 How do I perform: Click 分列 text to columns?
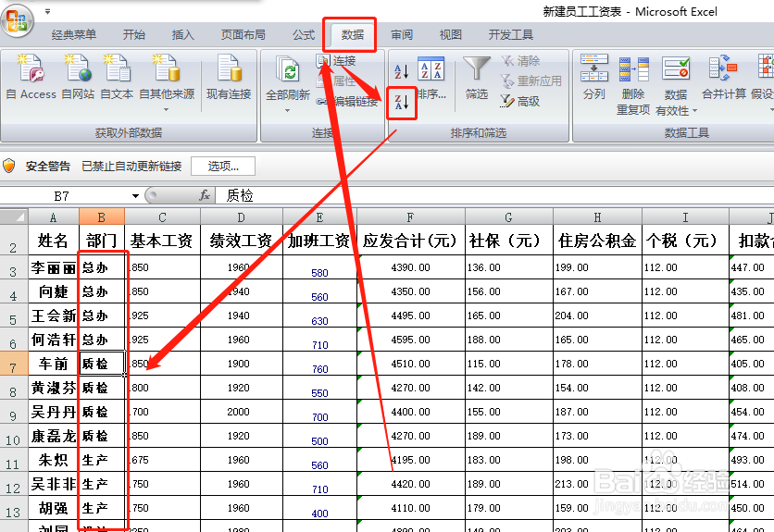pyautogui.click(x=593, y=78)
